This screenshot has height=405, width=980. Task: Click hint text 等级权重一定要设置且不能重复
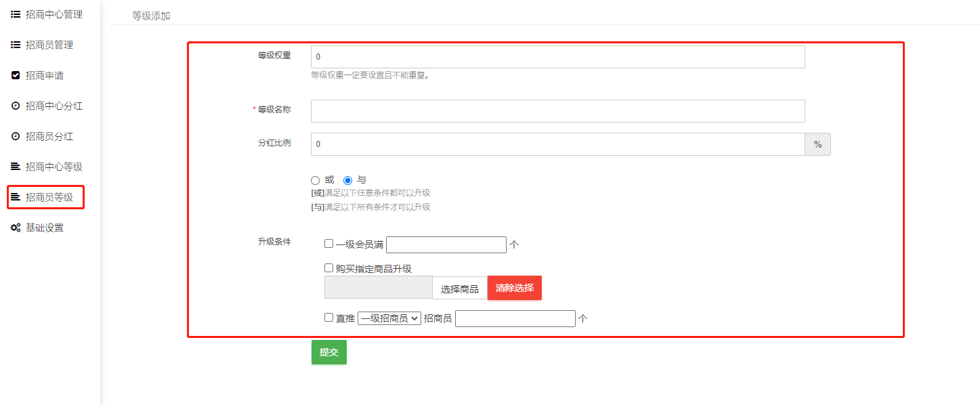click(x=370, y=75)
